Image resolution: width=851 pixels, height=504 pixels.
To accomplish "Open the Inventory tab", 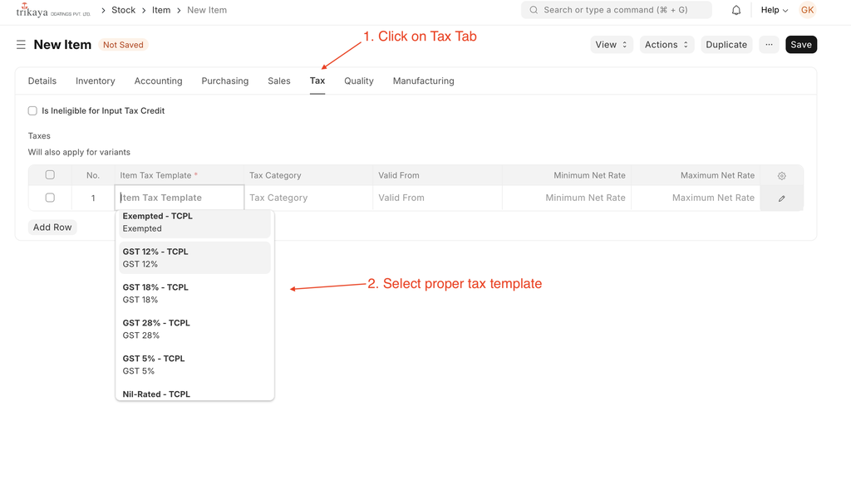I will pyautogui.click(x=95, y=81).
